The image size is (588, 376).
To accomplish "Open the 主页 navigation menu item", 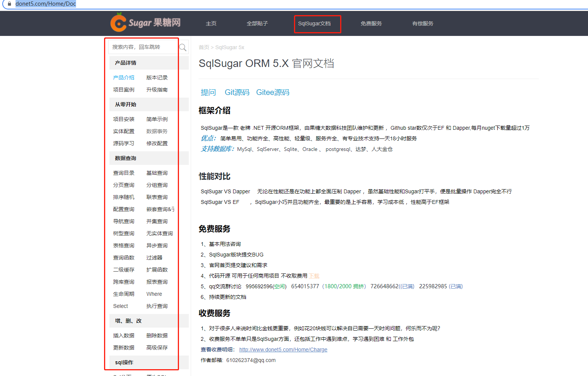I will 211,23.
